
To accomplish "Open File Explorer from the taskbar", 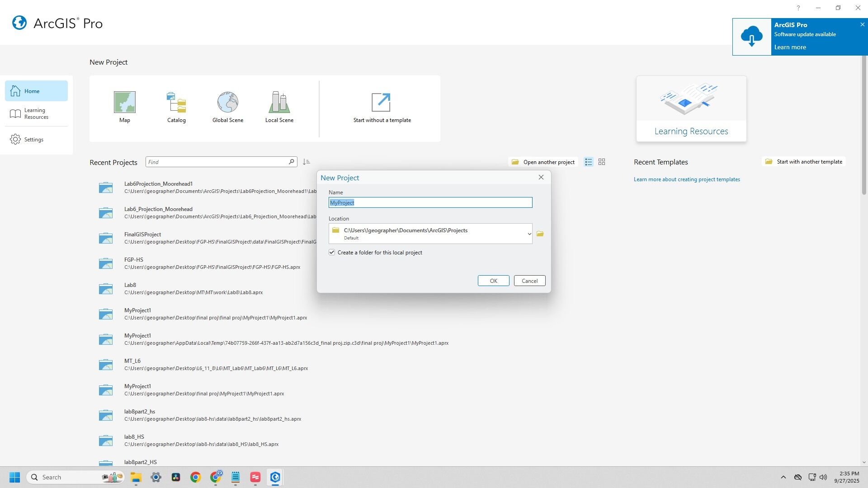I will point(136,478).
